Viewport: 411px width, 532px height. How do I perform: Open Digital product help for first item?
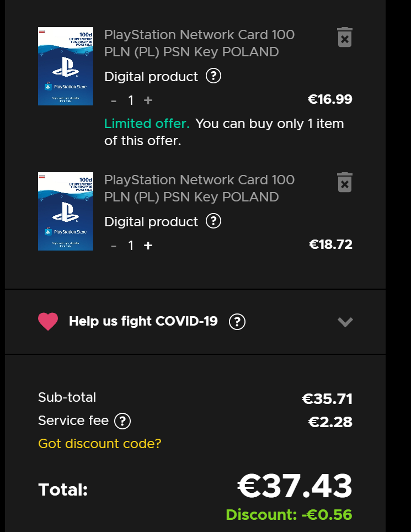pos(213,76)
